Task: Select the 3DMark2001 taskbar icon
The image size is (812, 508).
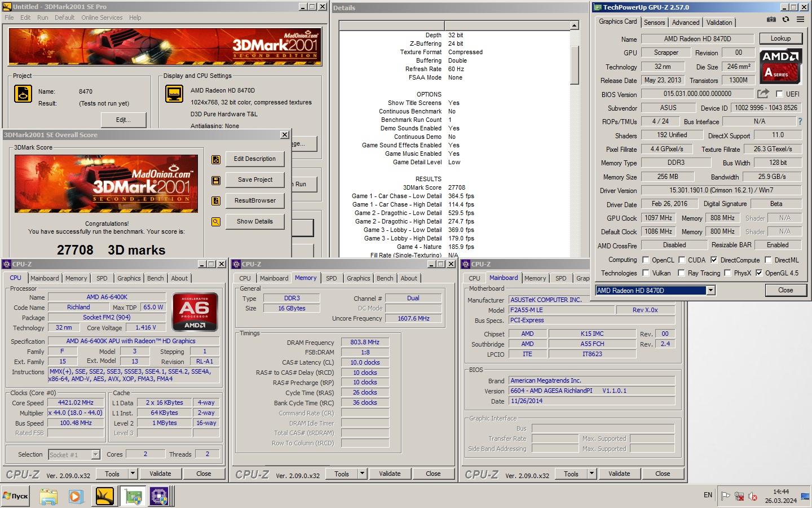Action: [x=105, y=497]
